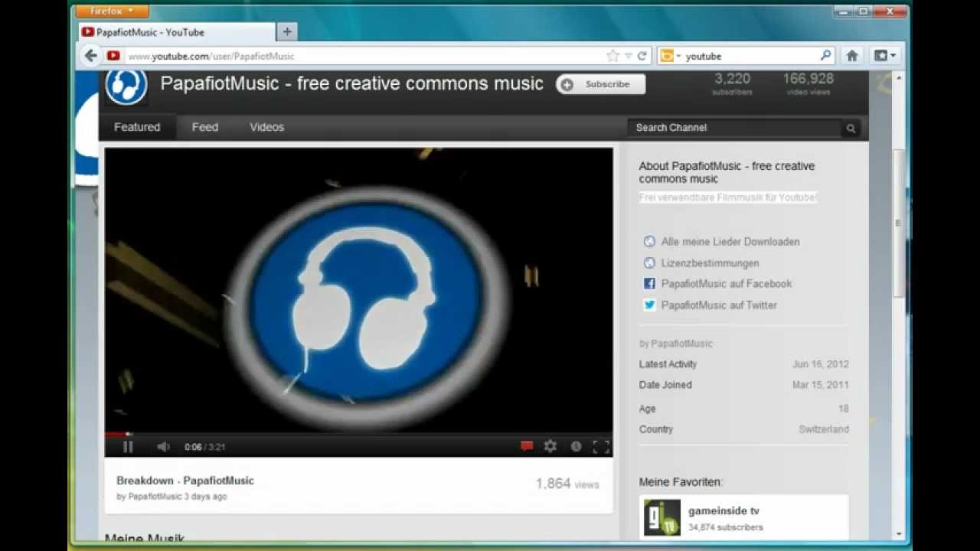The width and height of the screenshot is (980, 551).
Task: Go to the Firefox home page
Action: [x=851, y=56]
